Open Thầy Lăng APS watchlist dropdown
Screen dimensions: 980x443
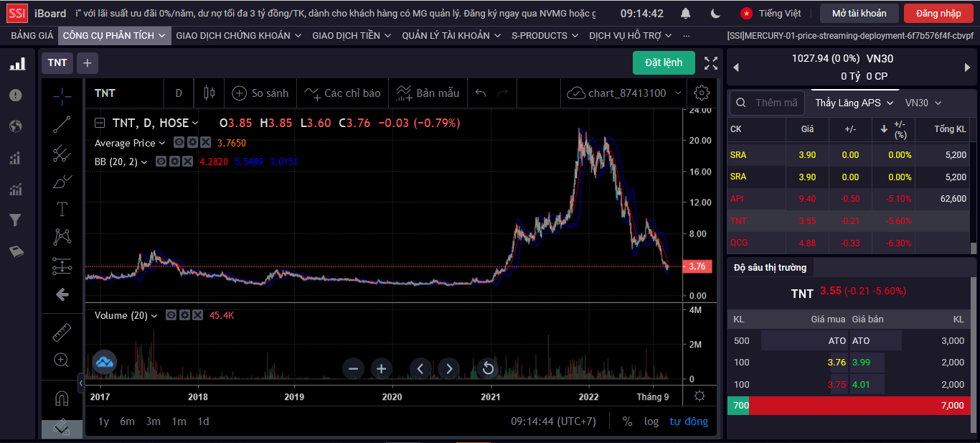tap(856, 103)
